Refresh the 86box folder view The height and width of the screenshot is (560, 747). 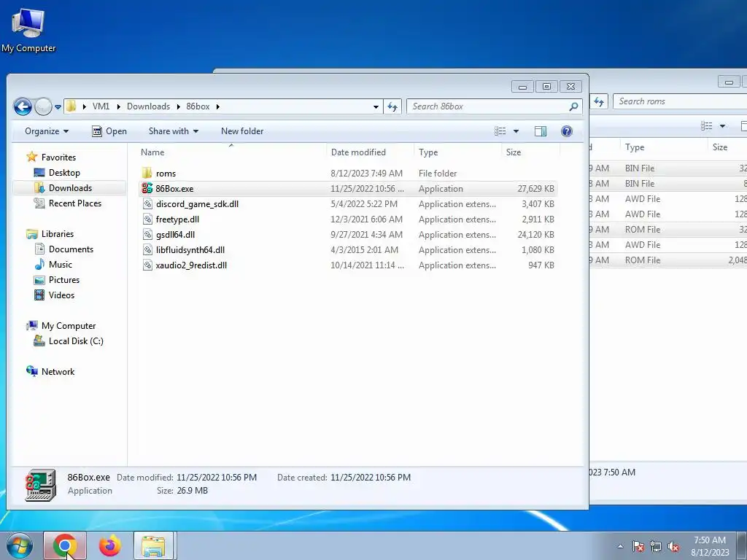click(x=392, y=106)
